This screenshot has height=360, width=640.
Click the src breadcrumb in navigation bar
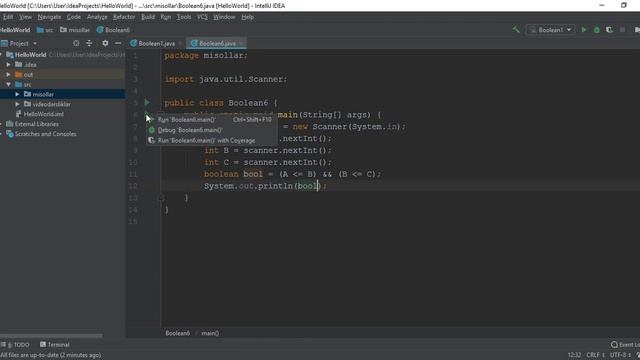[45, 30]
